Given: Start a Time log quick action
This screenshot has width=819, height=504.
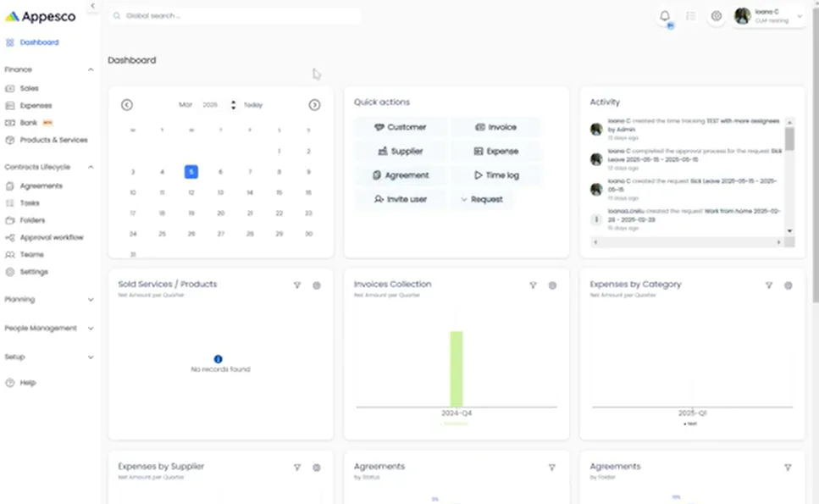Looking at the screenshot, I should (x=495, y=175).
